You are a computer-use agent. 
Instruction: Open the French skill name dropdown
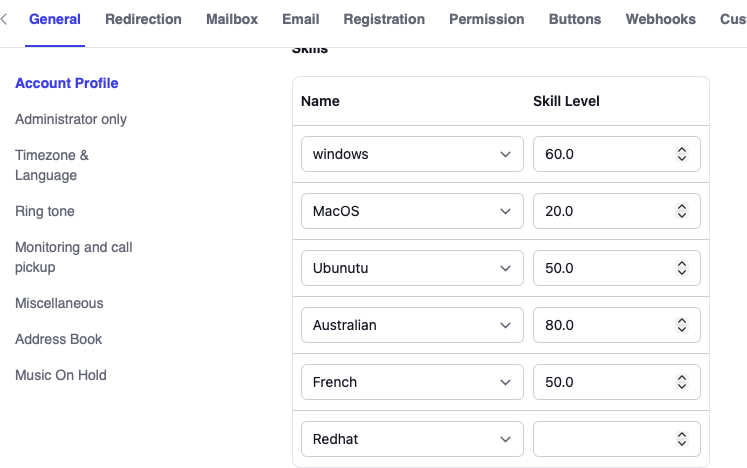(x=412, y=382)
